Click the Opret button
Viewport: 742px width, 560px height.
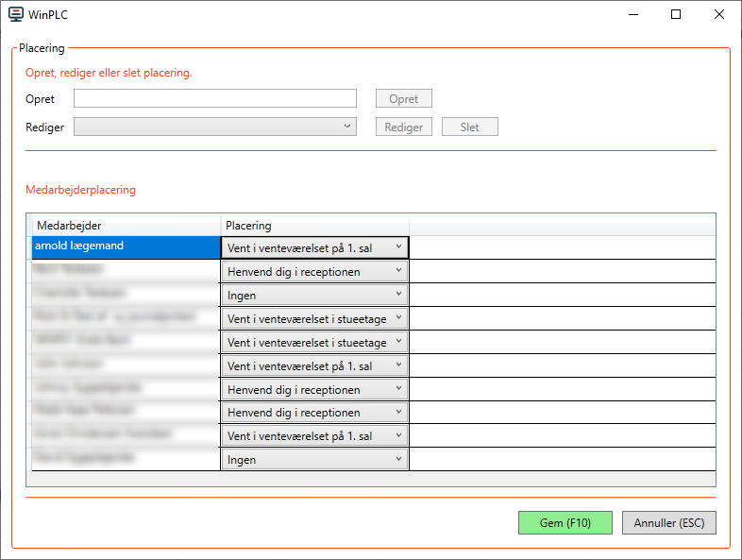[x=404, y=98]
